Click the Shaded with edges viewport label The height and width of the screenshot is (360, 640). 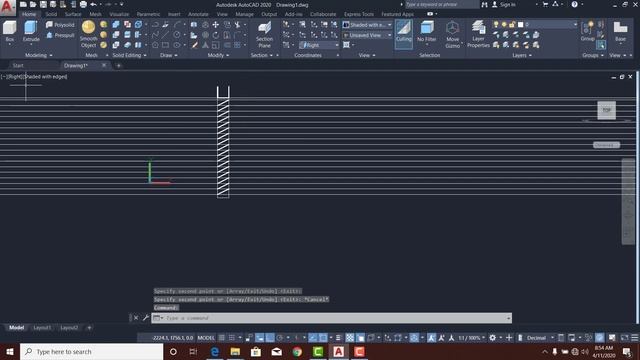click(x=46, y=76)
